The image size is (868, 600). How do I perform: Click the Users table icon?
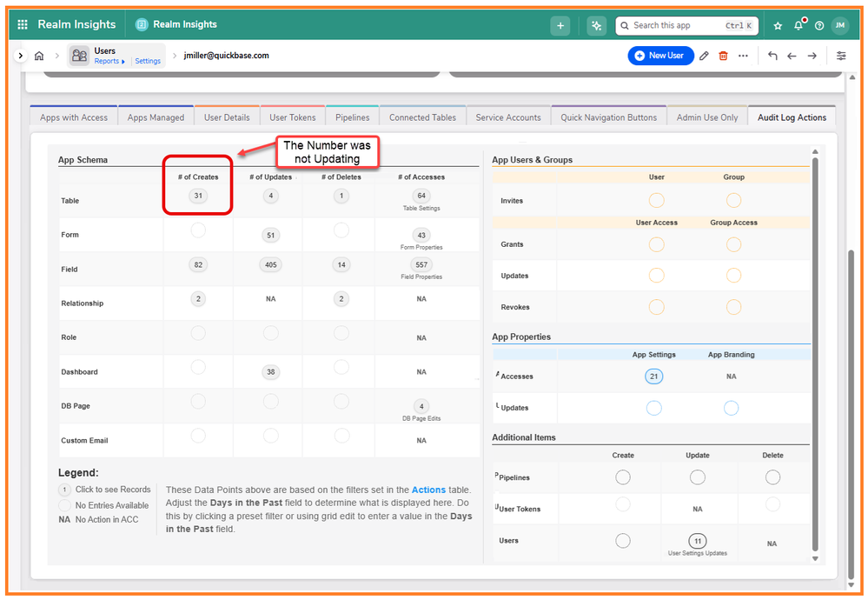click(x=79, y=56)
